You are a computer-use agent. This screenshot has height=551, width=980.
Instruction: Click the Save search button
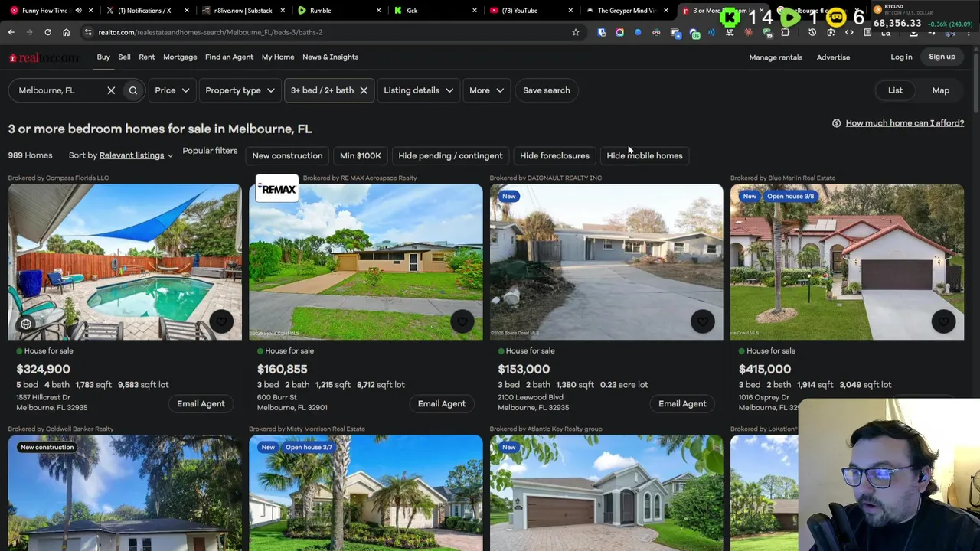coord(546,90)
